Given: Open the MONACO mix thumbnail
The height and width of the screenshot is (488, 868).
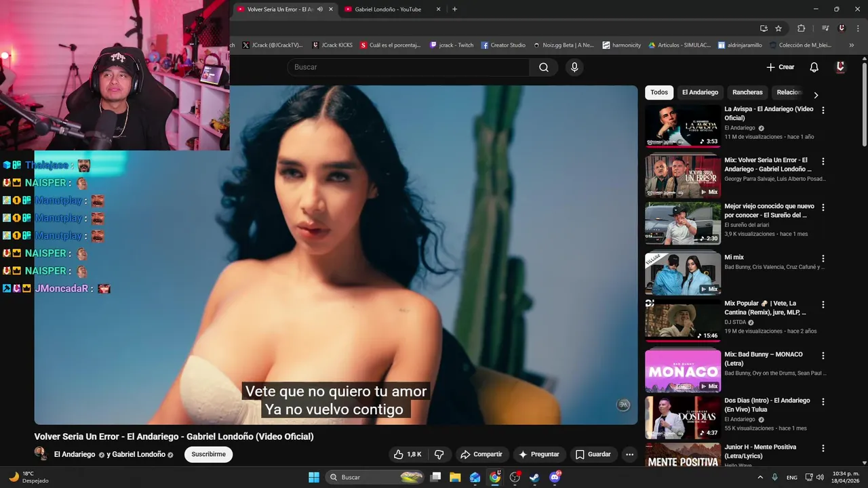Looking at the screenshot, I should pos(683,371).
